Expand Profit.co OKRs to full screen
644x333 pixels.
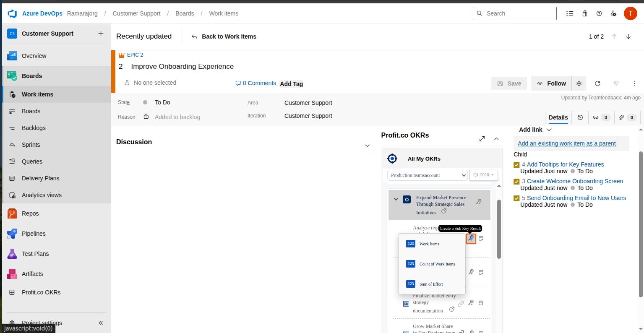pos(482,139)
